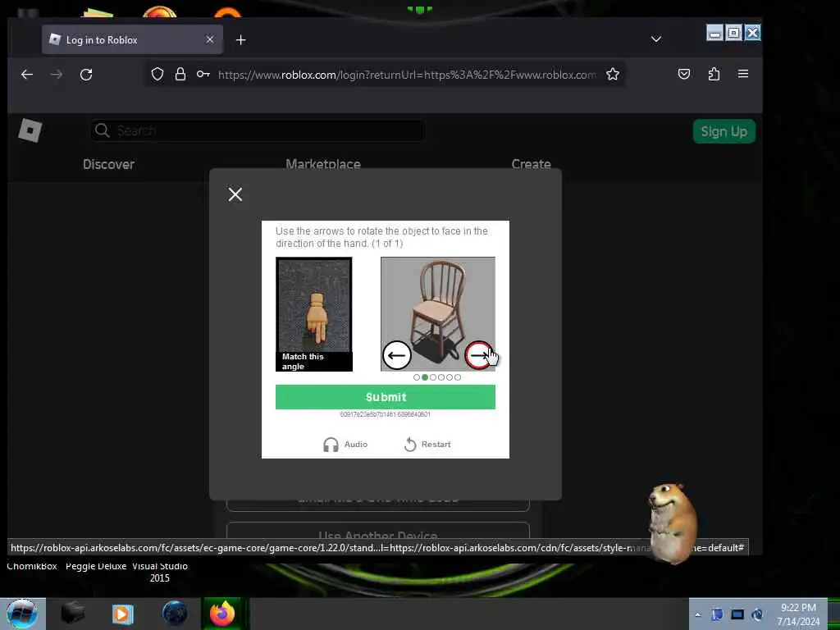The height and width of the screenshot is (630, 840).
Task: Close the Log in to Roblox tab
Action: pyautogui.click(x=210, y=39)
